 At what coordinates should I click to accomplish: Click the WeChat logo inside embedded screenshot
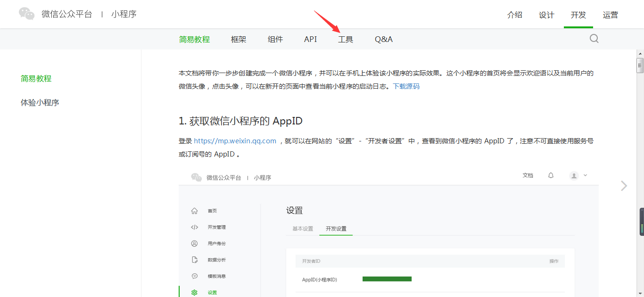(196, 177)
